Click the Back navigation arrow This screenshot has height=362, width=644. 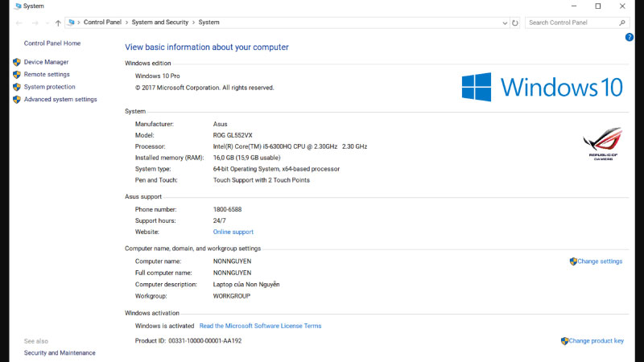click(19, 23)
